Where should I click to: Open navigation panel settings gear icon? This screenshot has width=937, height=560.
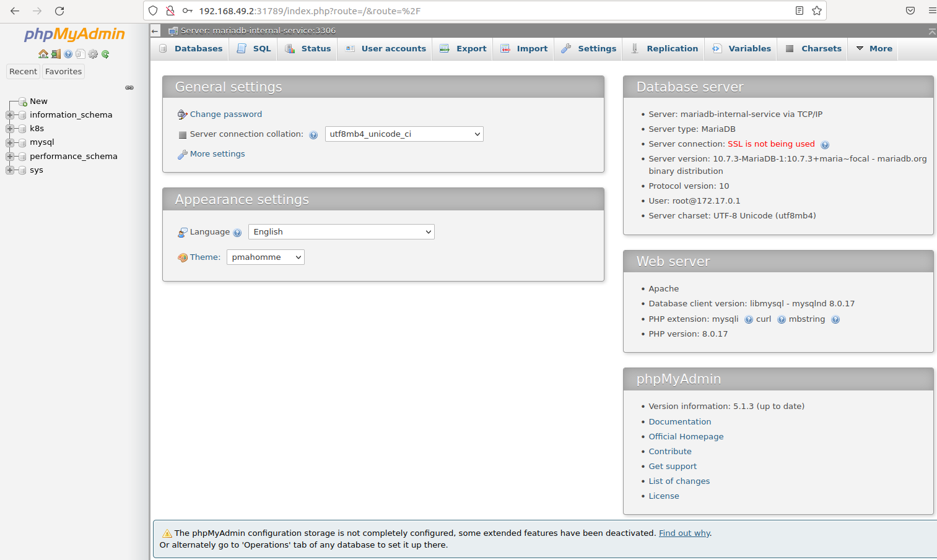pyautogui.click(x=93, y=54)
